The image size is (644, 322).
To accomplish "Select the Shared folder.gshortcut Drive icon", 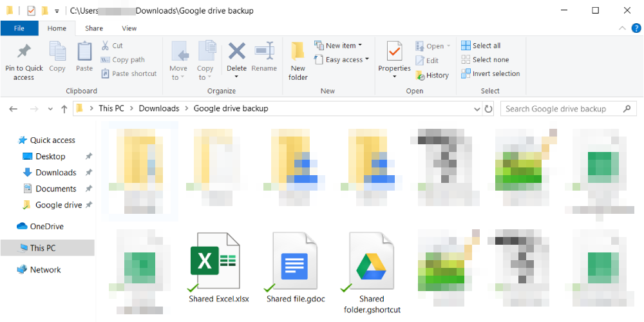I will [371, 262].
